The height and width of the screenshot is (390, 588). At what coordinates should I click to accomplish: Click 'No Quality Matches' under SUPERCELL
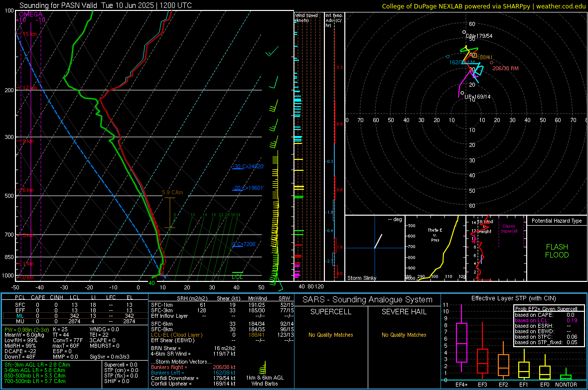[331, 335]
